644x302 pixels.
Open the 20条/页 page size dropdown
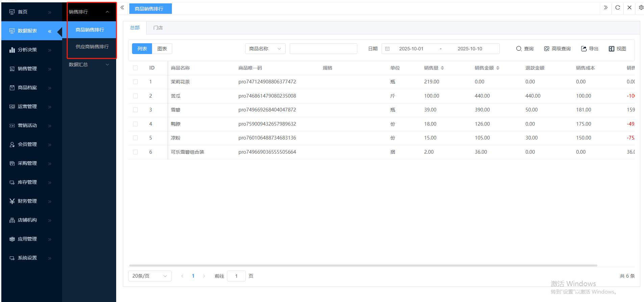150,276
